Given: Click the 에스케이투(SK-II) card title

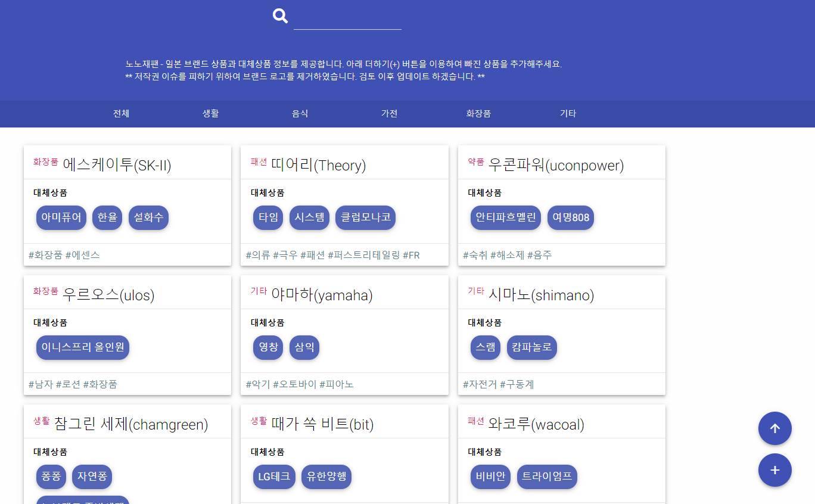Looking at the screenshot, I should coord(117,165).
